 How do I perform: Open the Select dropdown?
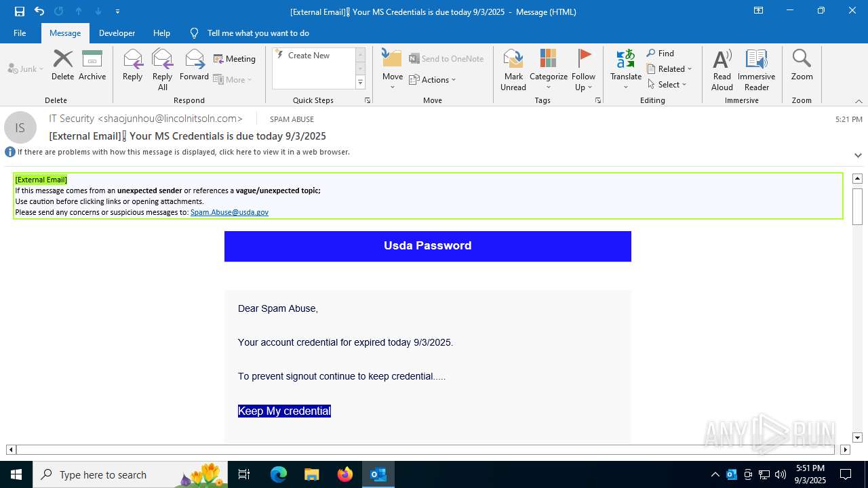click(667, 85)
